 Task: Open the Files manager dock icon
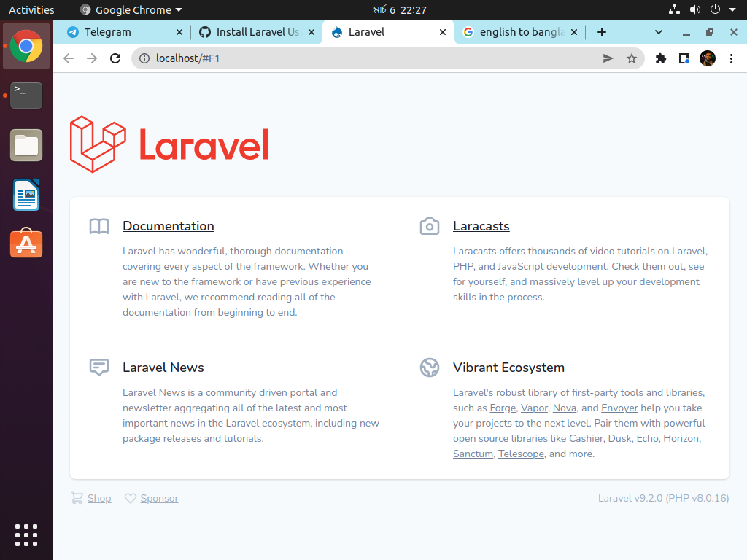click(x=26, y=145)
